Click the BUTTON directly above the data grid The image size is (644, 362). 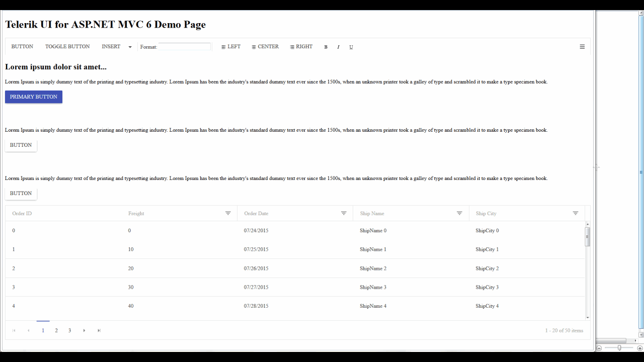click(21, 194)
